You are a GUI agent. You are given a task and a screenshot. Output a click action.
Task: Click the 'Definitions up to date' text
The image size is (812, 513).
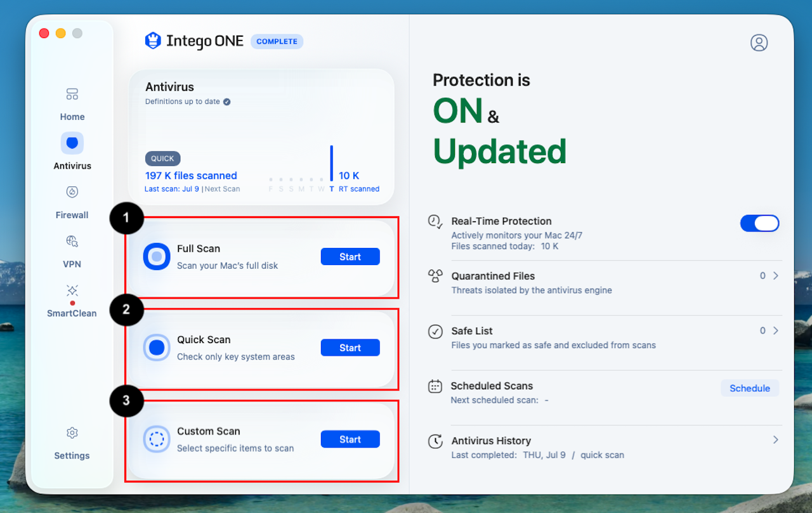point(183,101)
